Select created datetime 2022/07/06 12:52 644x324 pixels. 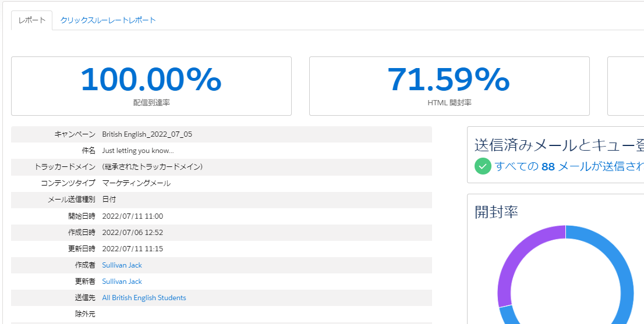[133, 233]
